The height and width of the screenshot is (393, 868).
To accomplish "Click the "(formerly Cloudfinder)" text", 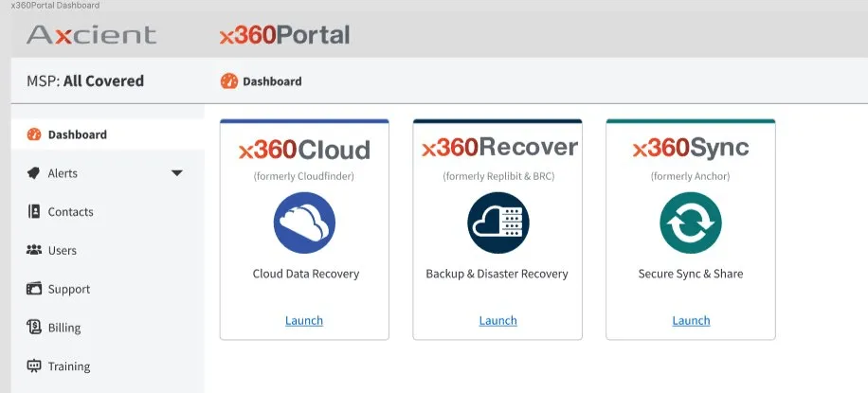I will pos(304,176).
